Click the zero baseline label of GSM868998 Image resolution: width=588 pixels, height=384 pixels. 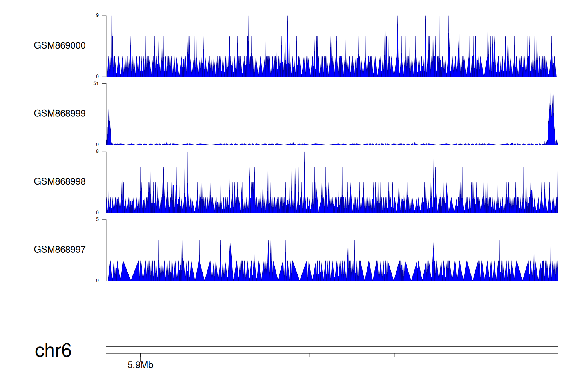[x=97, y=212]
